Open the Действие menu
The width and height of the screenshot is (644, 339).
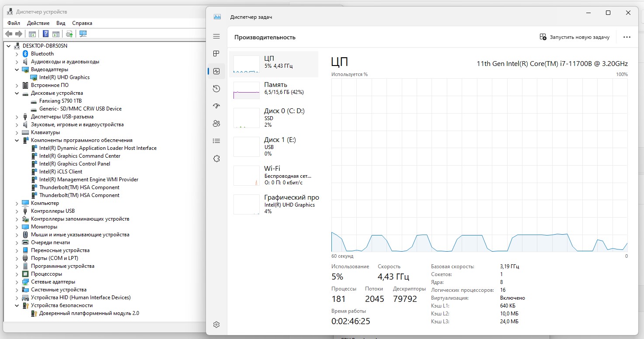click(38, 23)
